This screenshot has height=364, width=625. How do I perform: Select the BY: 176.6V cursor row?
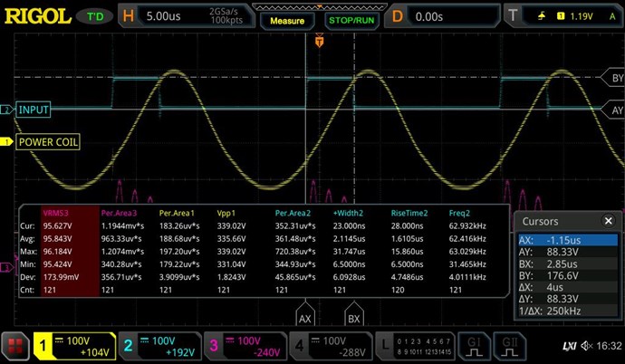click(x=568, y=275)
